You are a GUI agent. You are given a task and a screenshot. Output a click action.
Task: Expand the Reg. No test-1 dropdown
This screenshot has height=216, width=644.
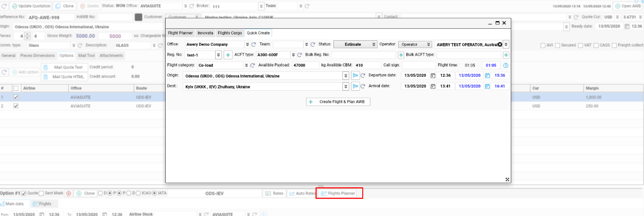click(219, 55)
